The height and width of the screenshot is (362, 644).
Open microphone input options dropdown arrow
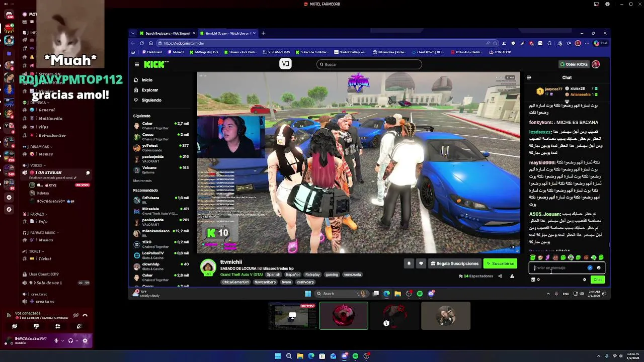(62, 340)
